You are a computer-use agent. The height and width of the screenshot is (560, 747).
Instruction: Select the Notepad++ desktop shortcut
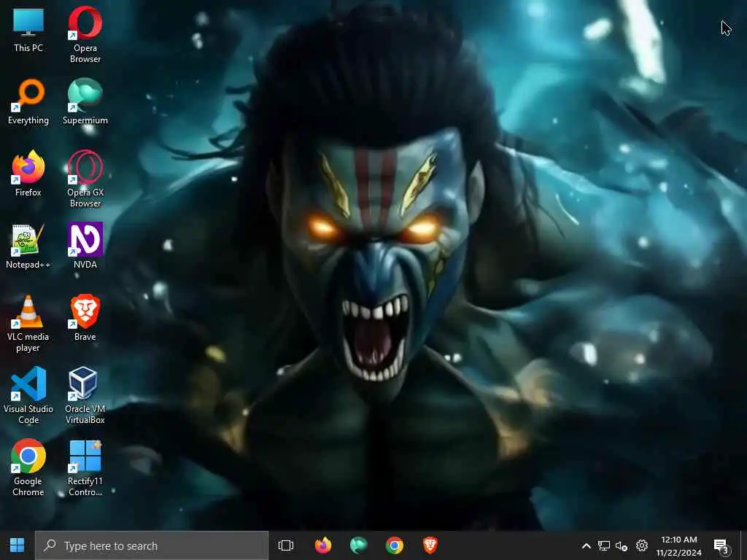pos(28,246)
